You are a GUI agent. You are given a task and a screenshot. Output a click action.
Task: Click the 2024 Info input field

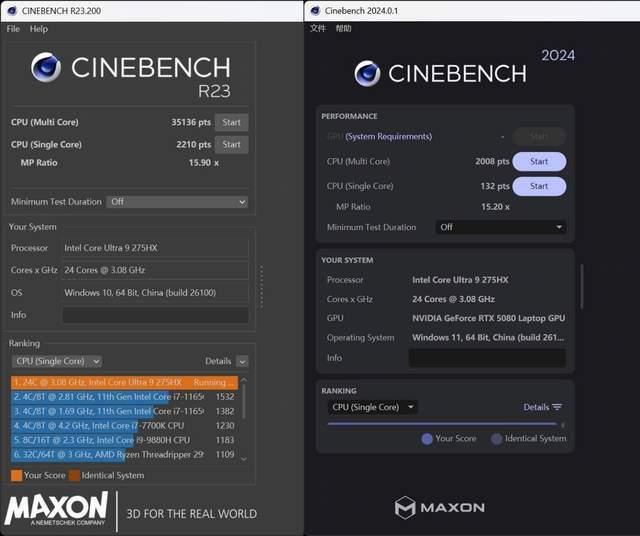coord(487,358)
